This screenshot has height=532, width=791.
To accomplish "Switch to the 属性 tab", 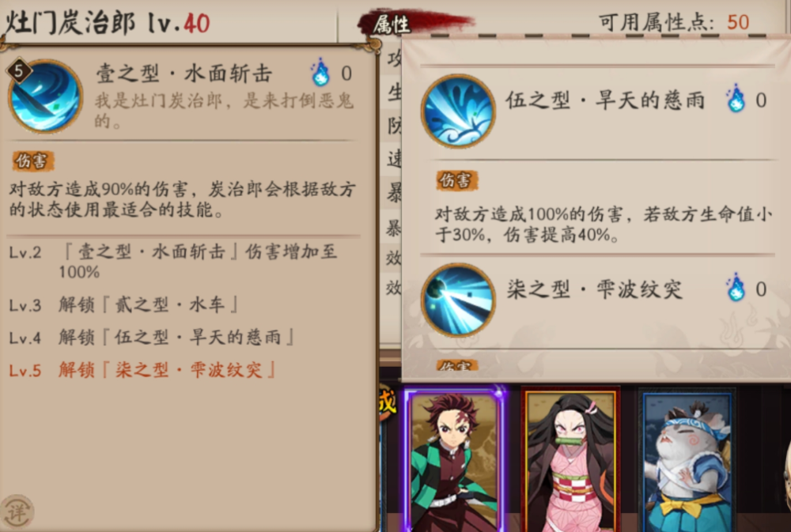I will click(392, 24).
